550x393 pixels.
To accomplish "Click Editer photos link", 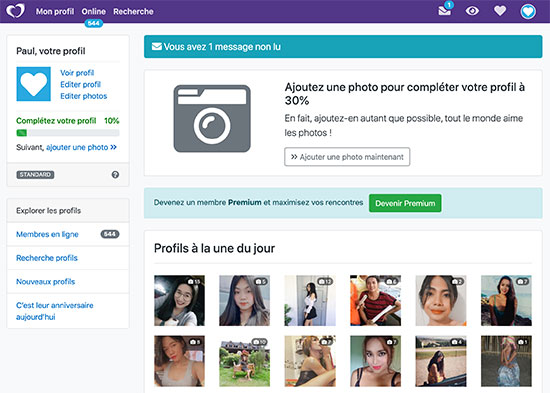I will (x=83, y=96).
